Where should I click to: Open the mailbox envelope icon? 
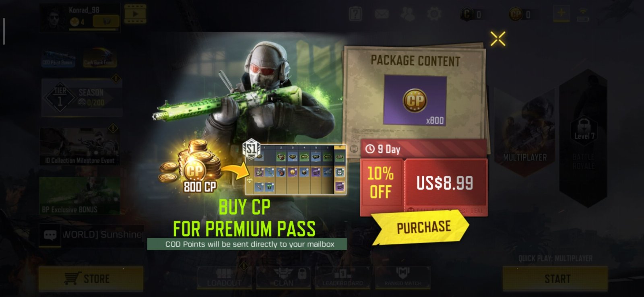coord(382,14)
